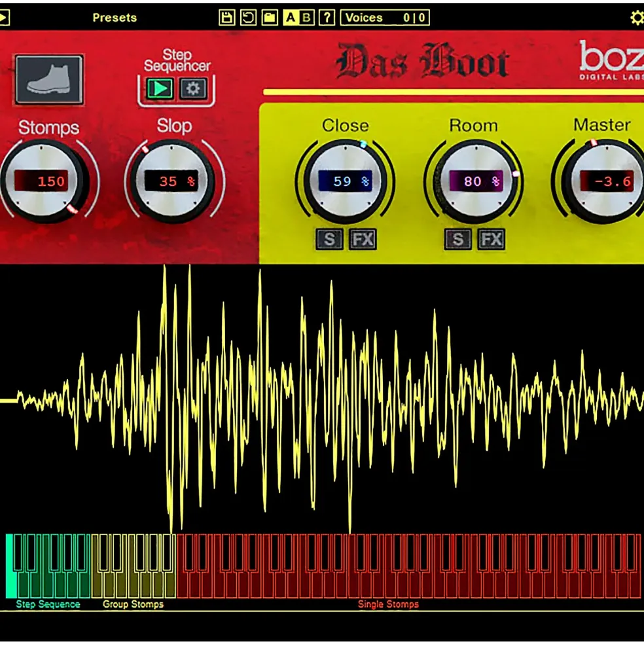644x645 pixels.
Task: Click the Room value display 80 %
Action: (x=476, y=181)
